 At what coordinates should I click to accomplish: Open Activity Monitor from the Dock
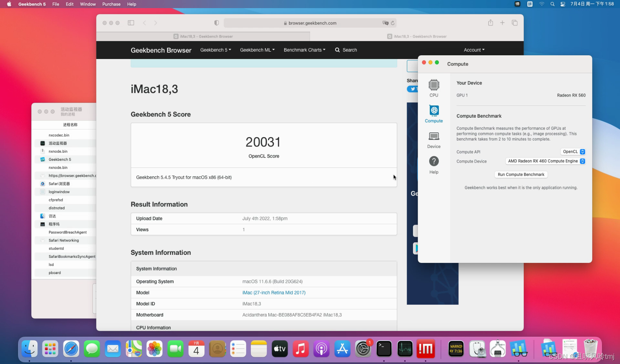pyautogui.click(x=405, y=349)
